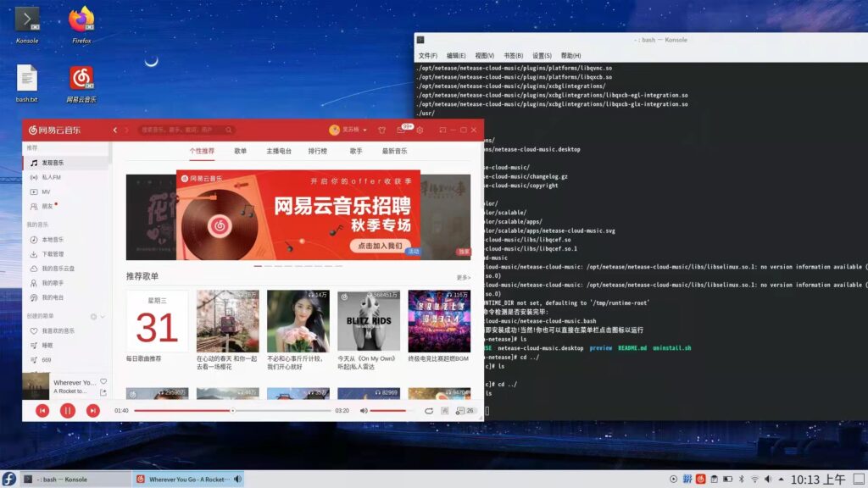Skip to the next track
Image resolution: width=868 pixels, height=488 pixels.
(93, 410)
